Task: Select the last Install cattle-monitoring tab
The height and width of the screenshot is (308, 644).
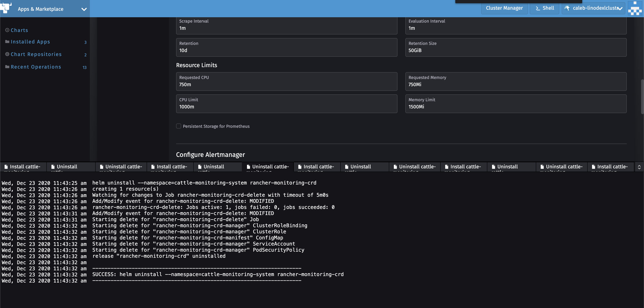Action: 610,167
